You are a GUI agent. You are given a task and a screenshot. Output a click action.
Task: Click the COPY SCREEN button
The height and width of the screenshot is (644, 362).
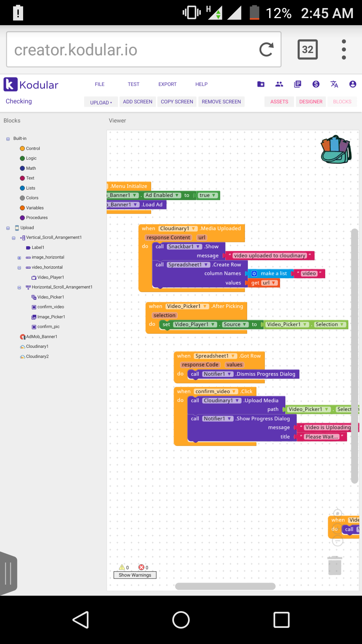(177, 102)
